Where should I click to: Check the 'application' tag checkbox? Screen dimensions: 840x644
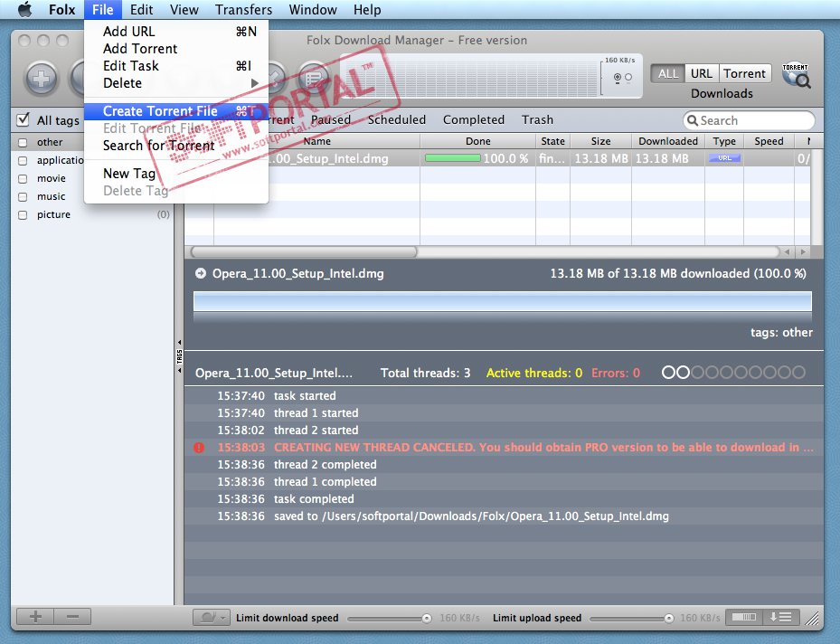pyautogui.click(x=23, y=161)
